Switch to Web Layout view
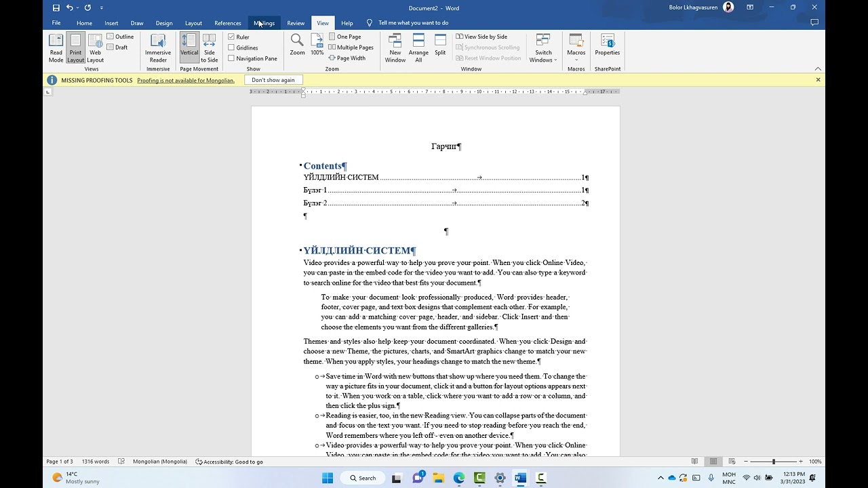This screenshot has height=488, width=868. click(x=95, y=48)
